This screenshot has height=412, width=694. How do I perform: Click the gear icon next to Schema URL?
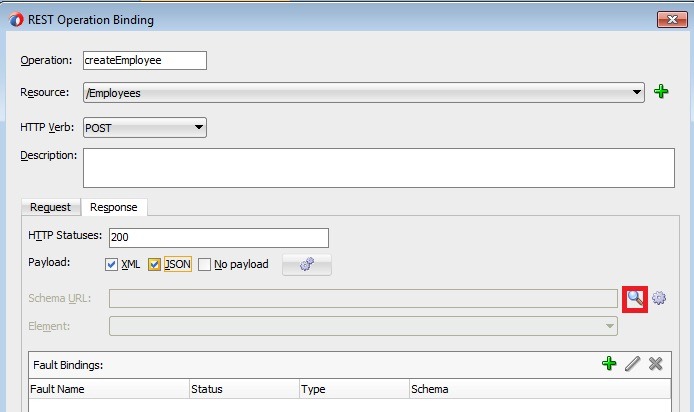[659, 298]
